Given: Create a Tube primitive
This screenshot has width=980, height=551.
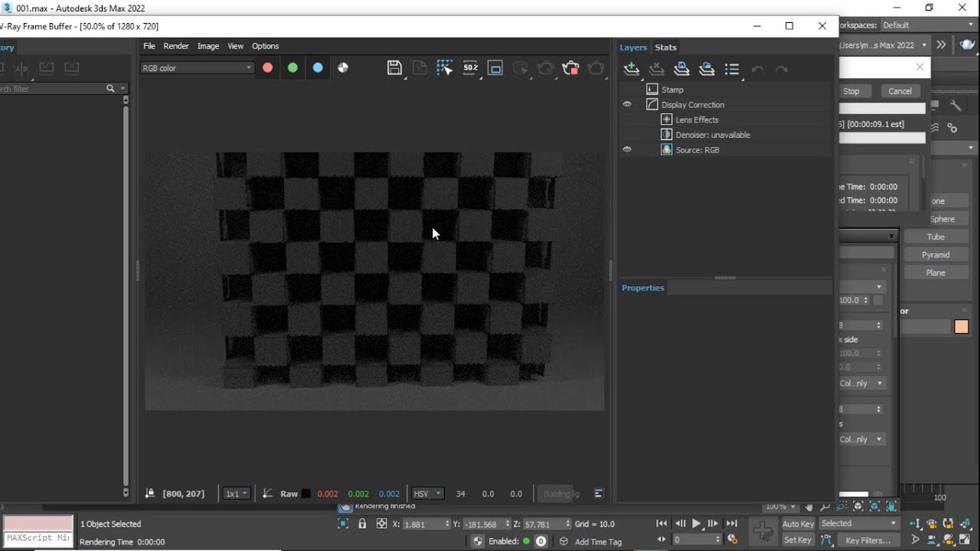Looking at the screenshot, I should click(x=936, y=236).
